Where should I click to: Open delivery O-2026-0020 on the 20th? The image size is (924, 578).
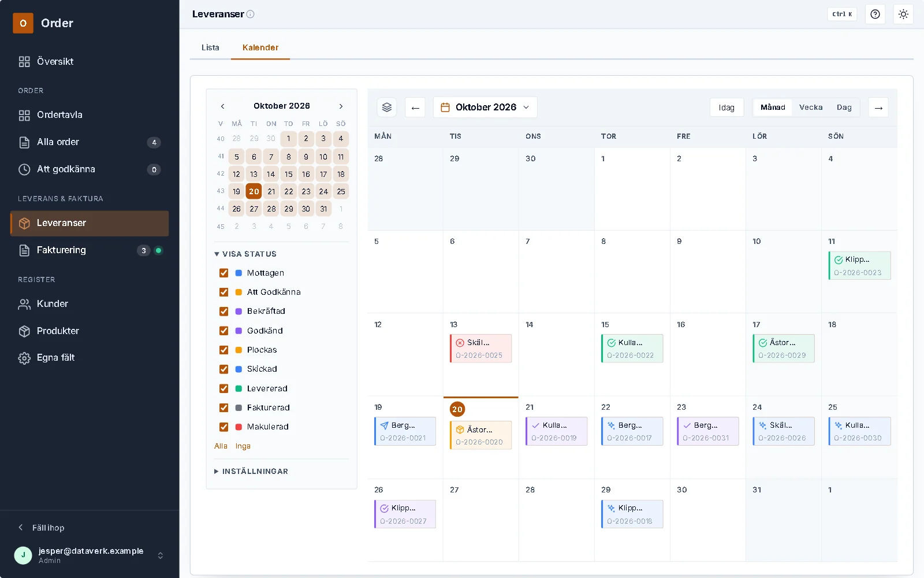click(x=480, y=435)
